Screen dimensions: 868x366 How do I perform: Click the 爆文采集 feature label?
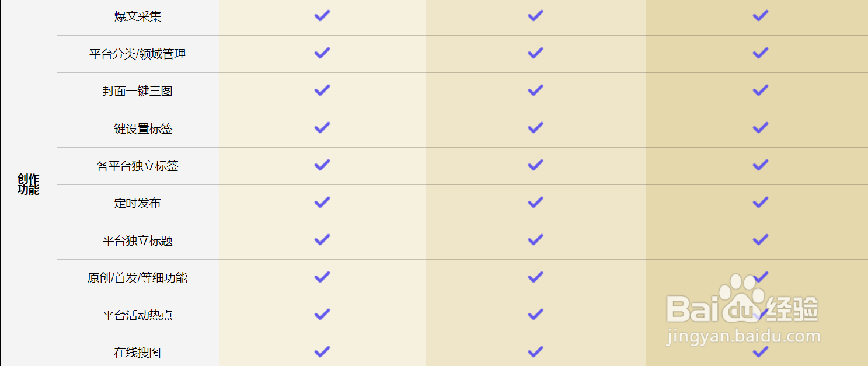point(138,16)
